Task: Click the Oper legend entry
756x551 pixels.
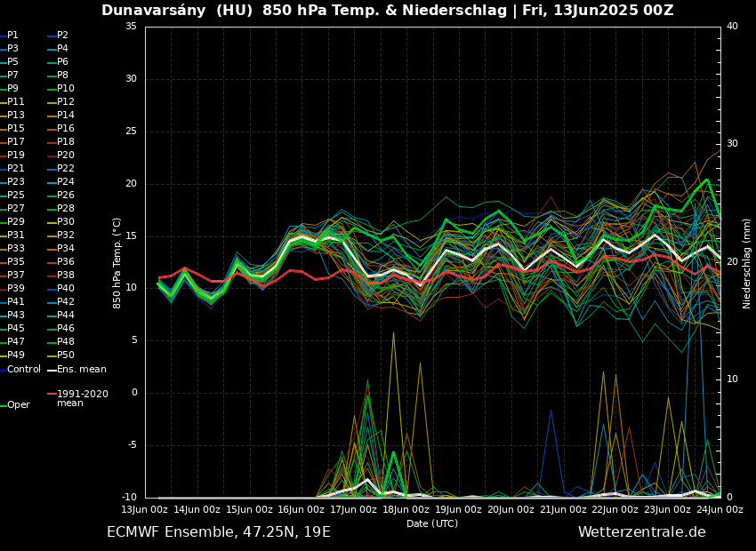Action: tap(18, 405)
